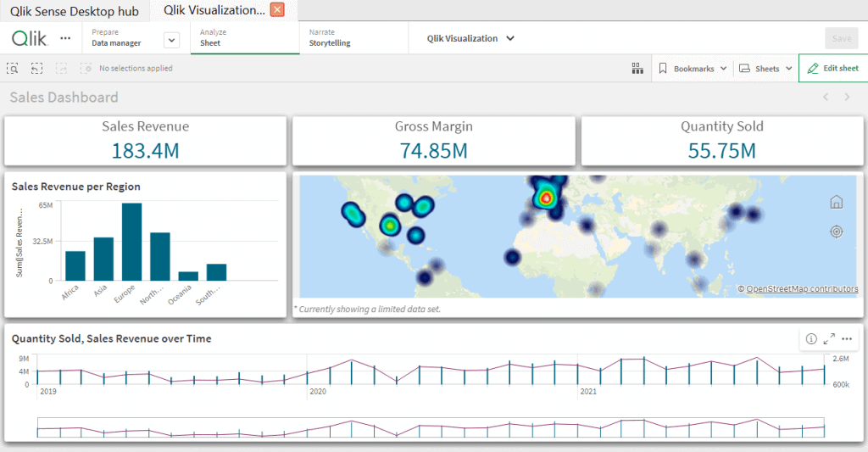Open the global menu ellipsis next to Qlik logo

(x=65, y=38)
